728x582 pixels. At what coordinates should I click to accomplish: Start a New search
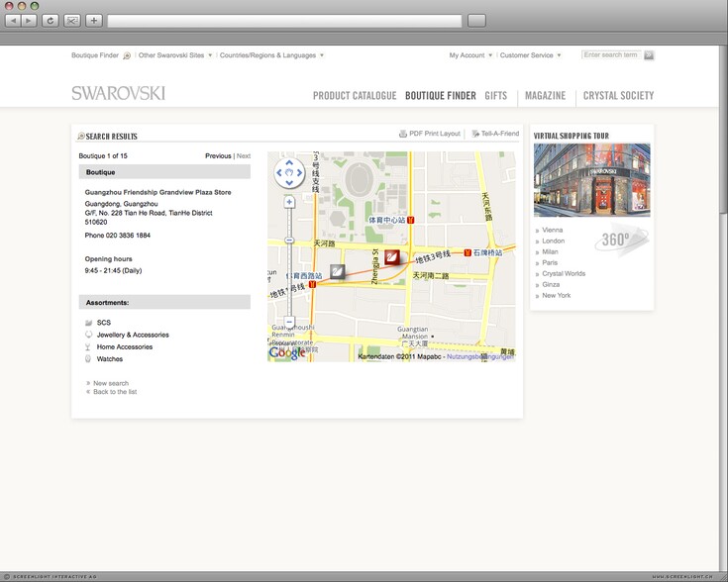[111, 383]
